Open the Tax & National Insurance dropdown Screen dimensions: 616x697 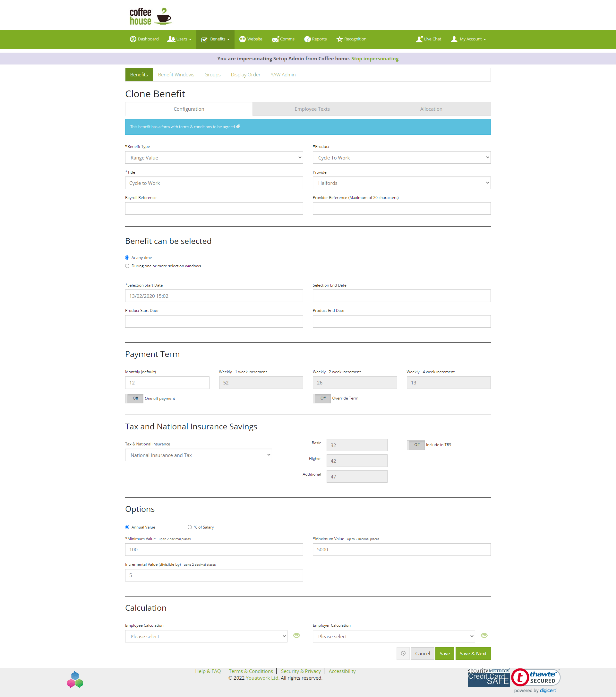tap(198, 455)
